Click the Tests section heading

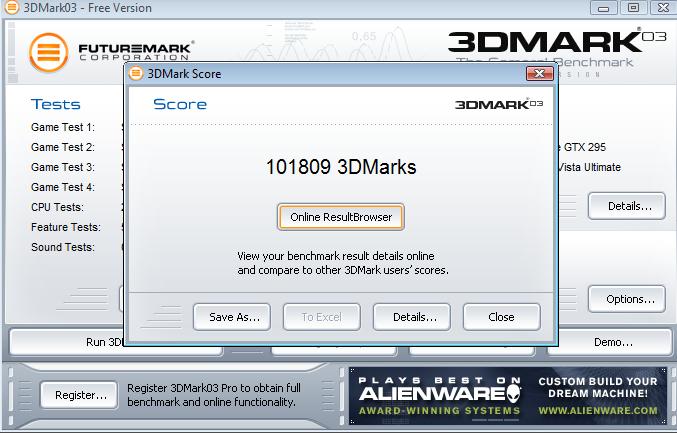[x=55, y=104]
